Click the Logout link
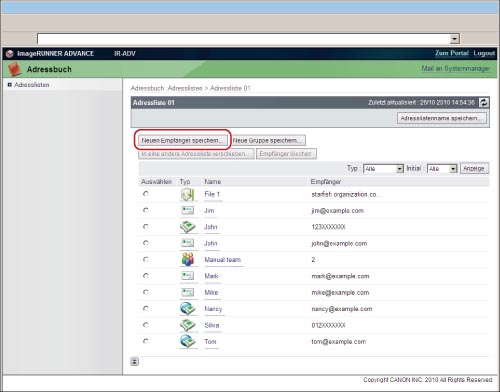This screenshot has height=392, width=500. tap(484, 53)
